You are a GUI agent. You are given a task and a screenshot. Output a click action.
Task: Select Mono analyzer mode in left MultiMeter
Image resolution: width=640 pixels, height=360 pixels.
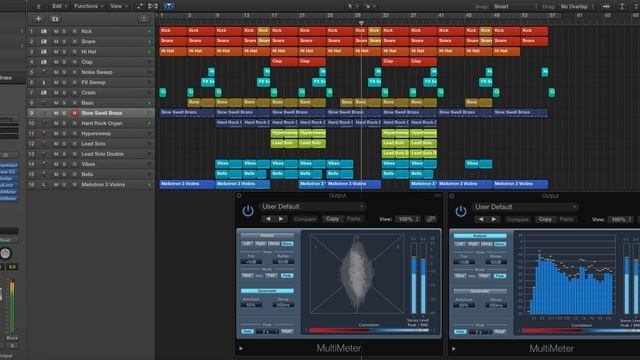[287, 244]
